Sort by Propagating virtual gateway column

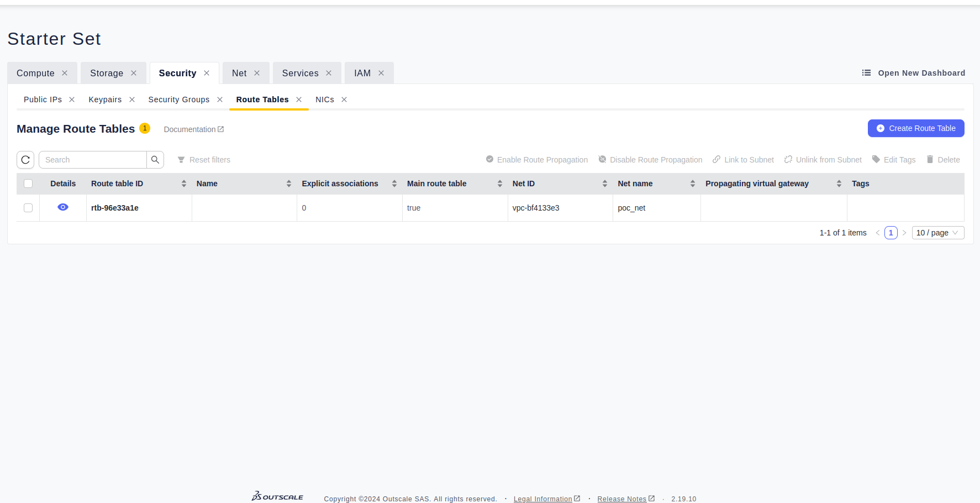point(839,184)
